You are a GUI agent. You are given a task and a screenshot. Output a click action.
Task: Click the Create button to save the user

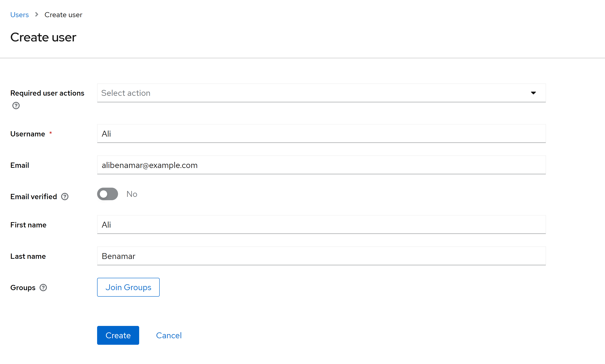pyautogui.click(x=118, y=335)
